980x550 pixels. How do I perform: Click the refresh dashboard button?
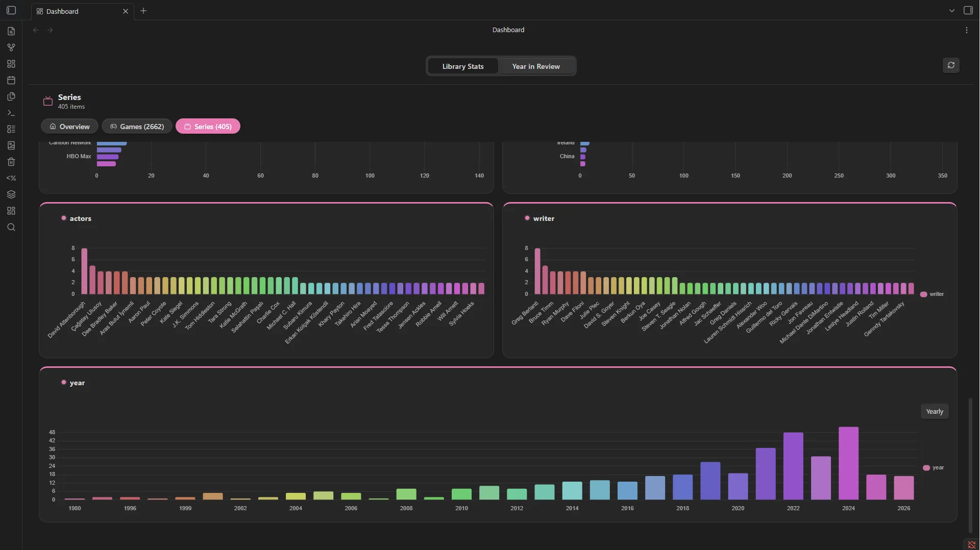point(951,65)
